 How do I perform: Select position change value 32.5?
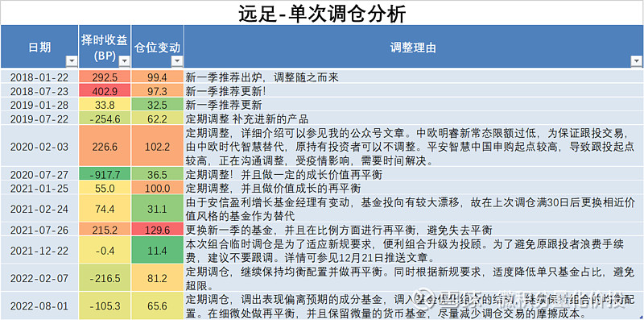point(157,105)
